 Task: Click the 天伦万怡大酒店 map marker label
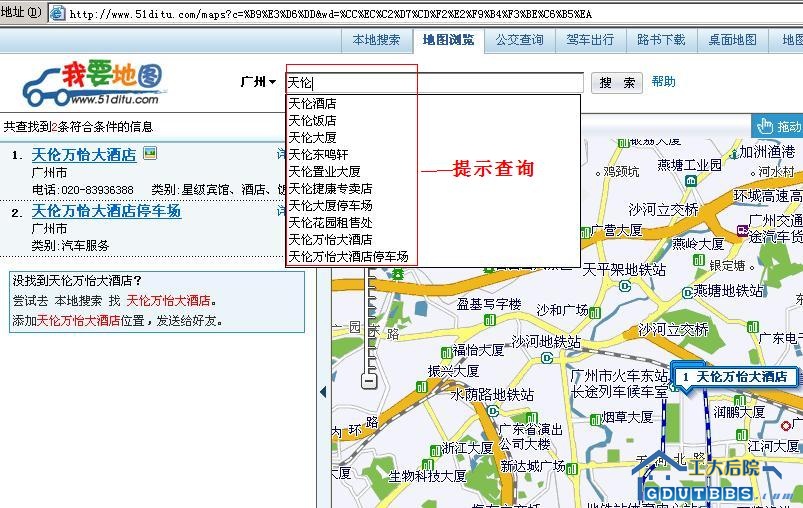pos(735,377)
